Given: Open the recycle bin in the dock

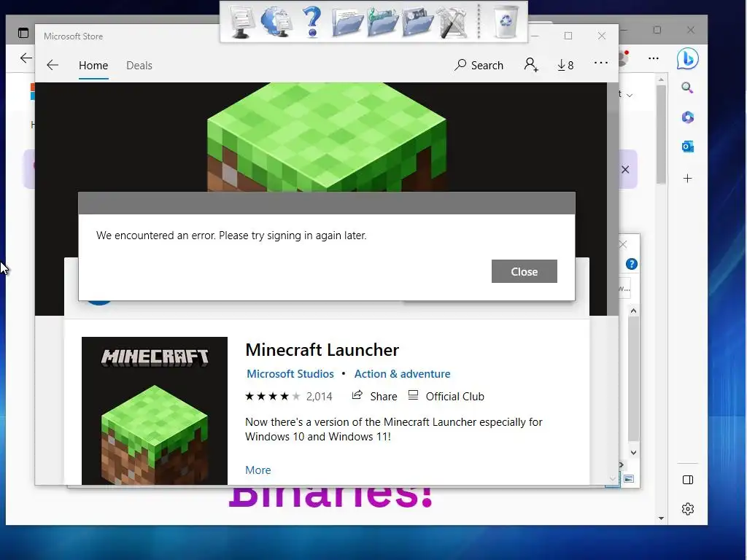Looking at the screenshot, I should coord(506,21).
